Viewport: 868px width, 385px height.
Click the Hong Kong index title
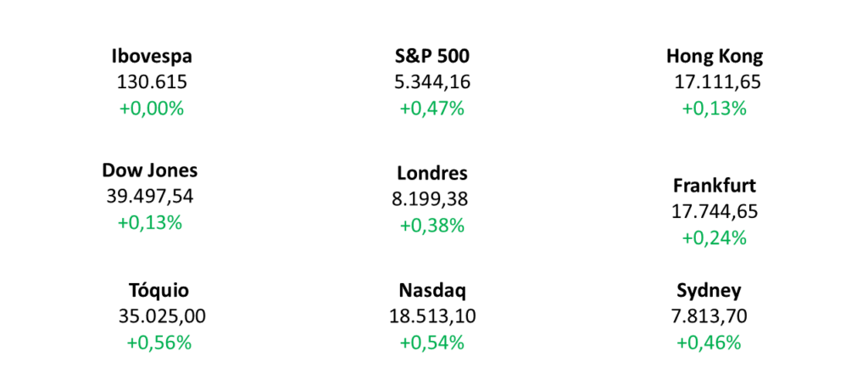[x=715, y=57]
